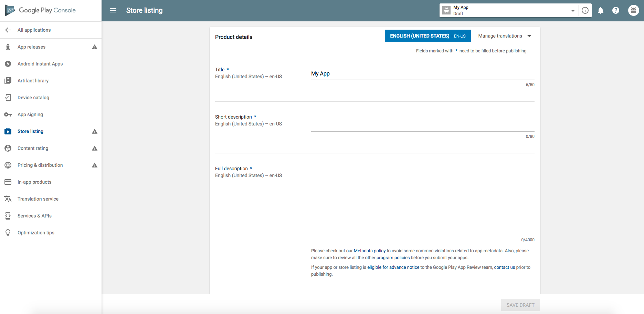This screenshot has width=644, height=314.
Task: Open the notifications bell
Action: [x=601, y=10]
